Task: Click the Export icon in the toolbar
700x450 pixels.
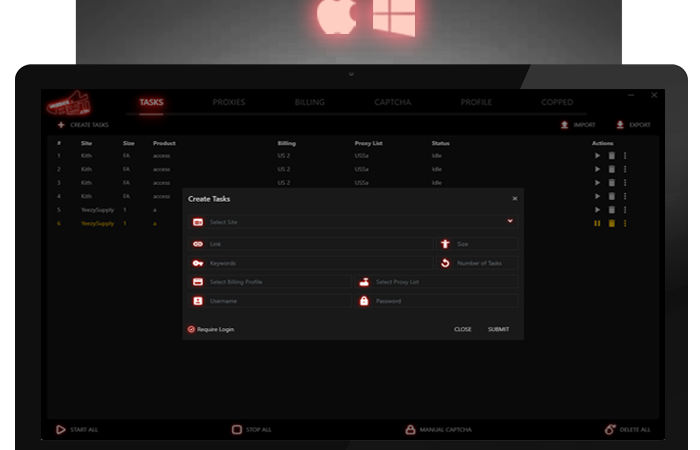Action: click(620, 125)
